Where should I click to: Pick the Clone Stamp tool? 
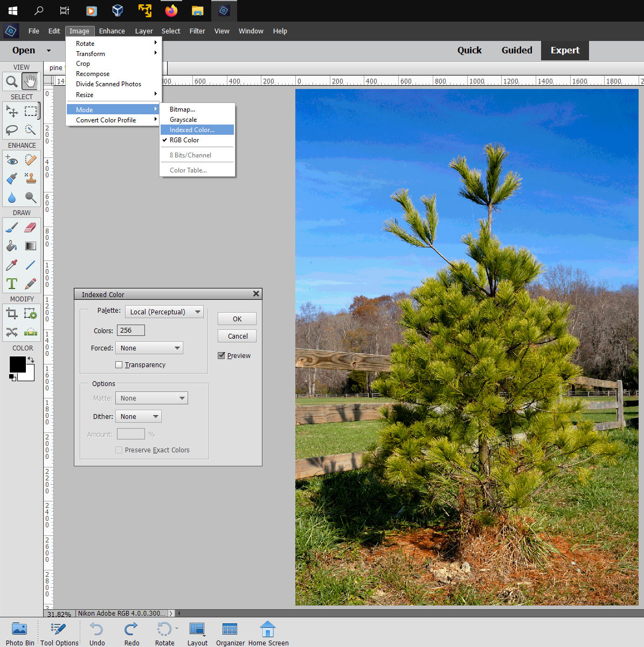point(31,178)
